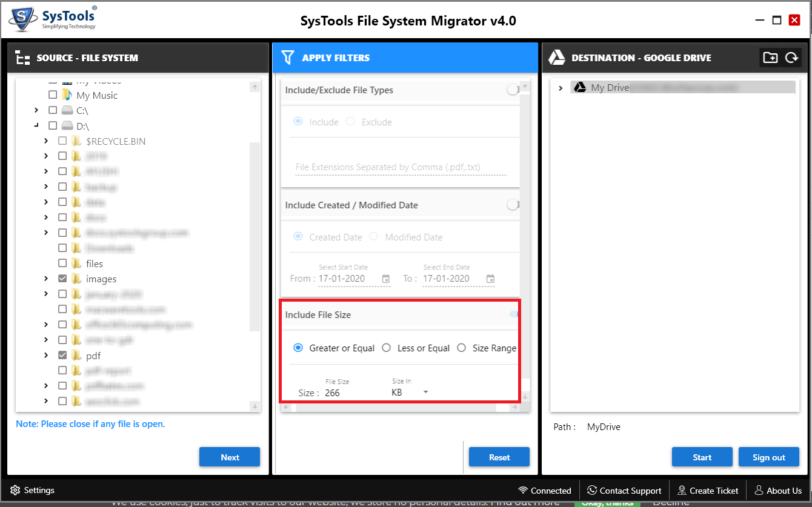The width and height of the screenshot is (812, 507).
Task: Click the SysTools logo
Action: (x=52, y=18)
